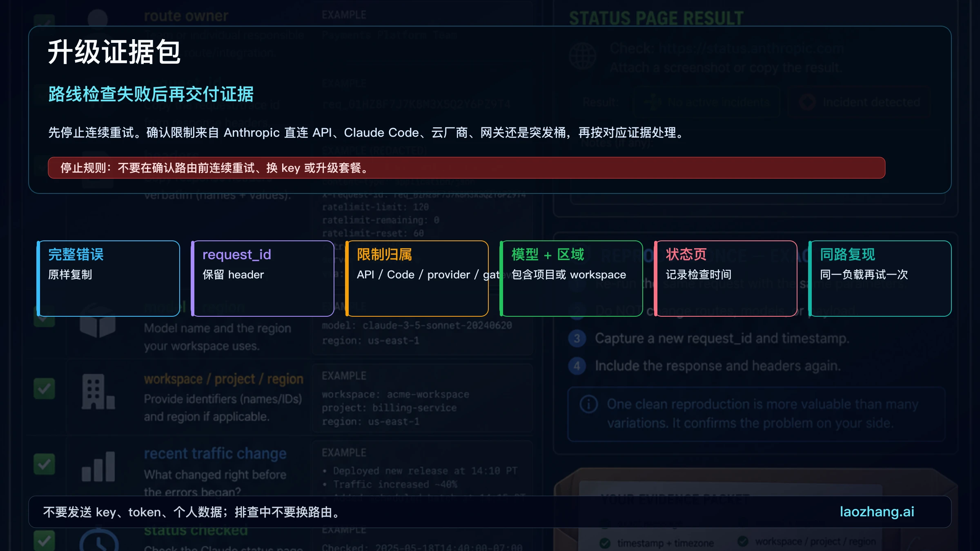Click the building icon beside workspace / project / region

pyautogui.click(x=98, y=391)
